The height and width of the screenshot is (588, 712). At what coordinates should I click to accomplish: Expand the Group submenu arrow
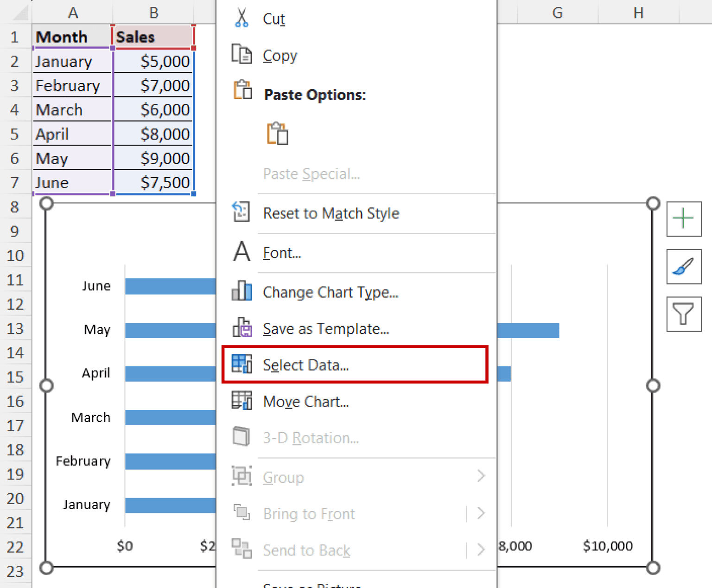click(482, 476)
